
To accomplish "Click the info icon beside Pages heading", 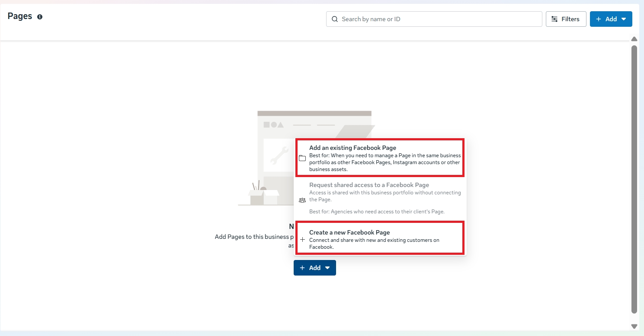I will (x=40, y=17).
